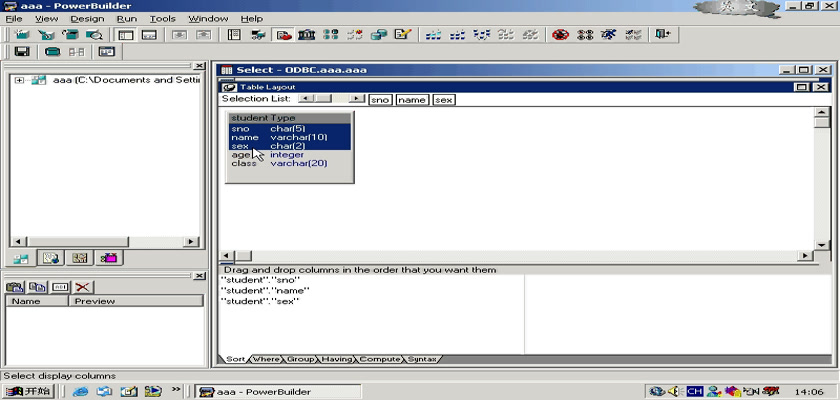Click name in the Selection List
Image resolution: width=840 pixels, height=400 pixels.
(412, 100)
